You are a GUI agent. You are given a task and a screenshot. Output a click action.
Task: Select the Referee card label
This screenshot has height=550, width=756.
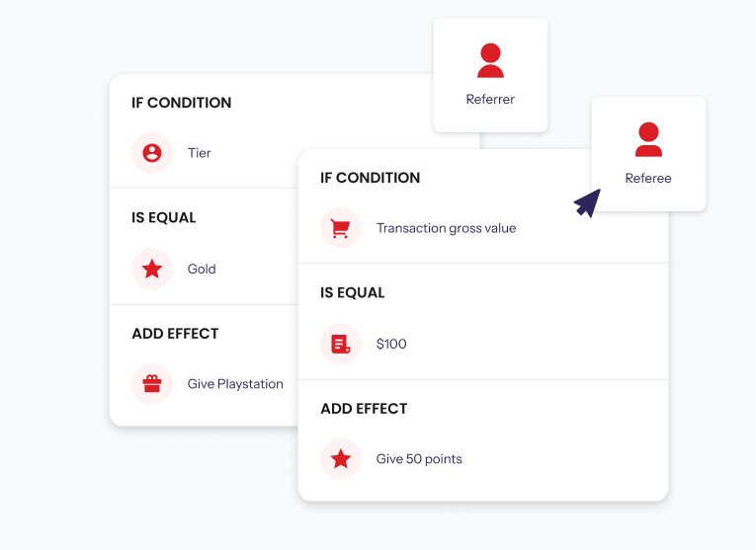[x=648, y=178]
